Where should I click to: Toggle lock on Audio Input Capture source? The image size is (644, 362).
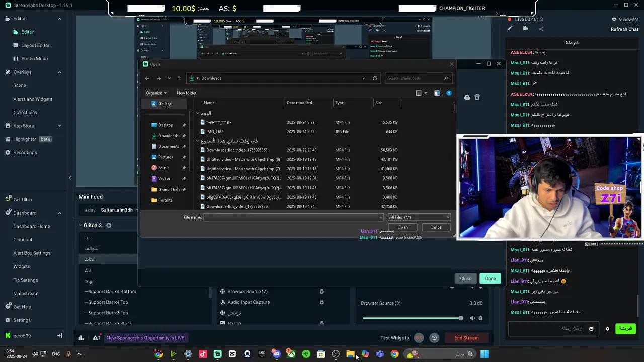click(321, 302)
